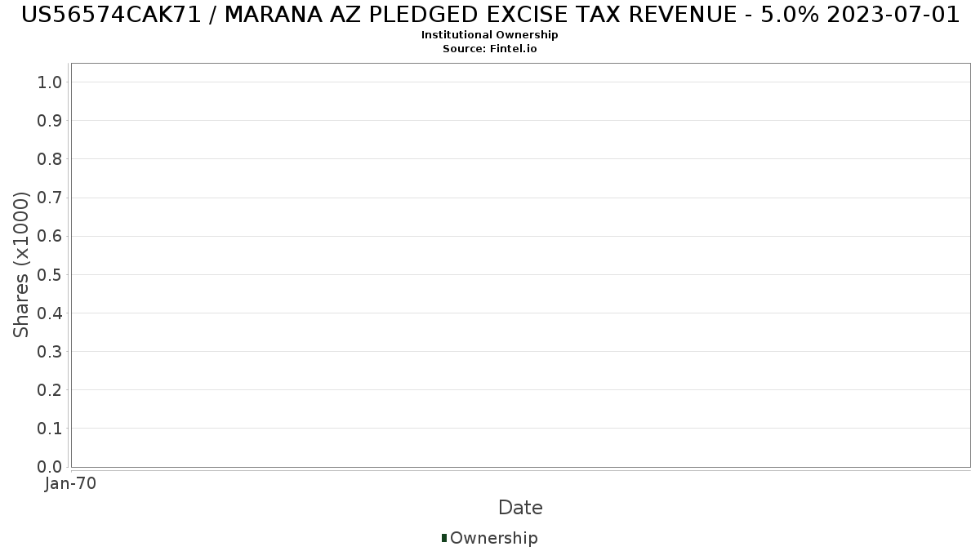Click the 1.0 y-axis tick label
Screen dimensions: 980x551
(x=50, y=82)
